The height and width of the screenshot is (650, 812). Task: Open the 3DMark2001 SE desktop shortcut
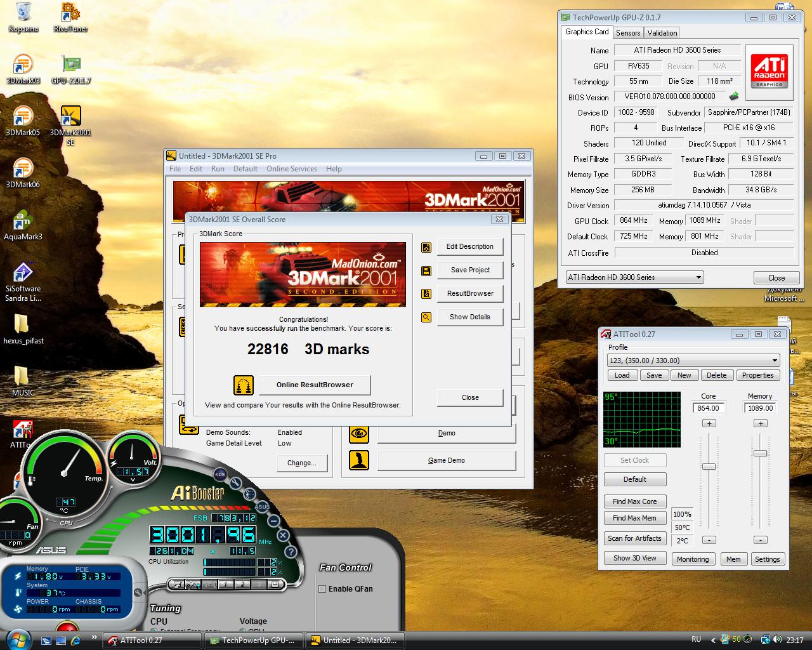[x=70, y=126]
